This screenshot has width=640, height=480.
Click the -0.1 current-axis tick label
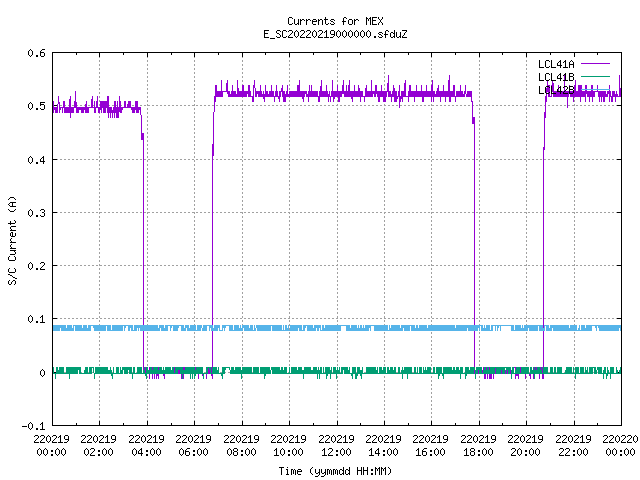click(x=33, y=426)
